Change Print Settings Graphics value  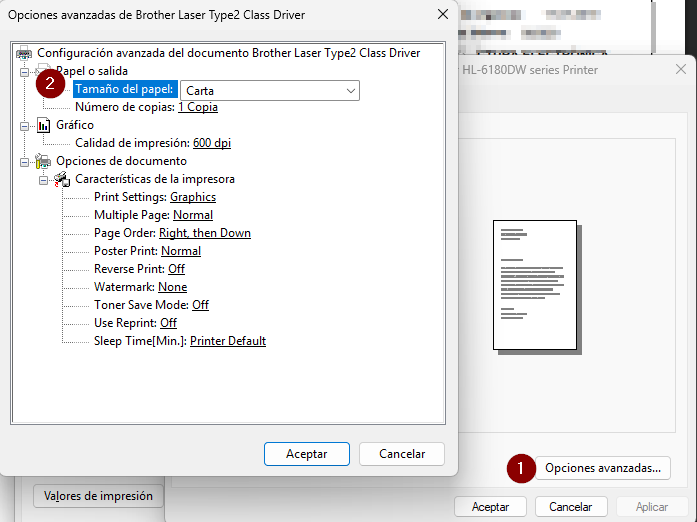tap(193, 197)
